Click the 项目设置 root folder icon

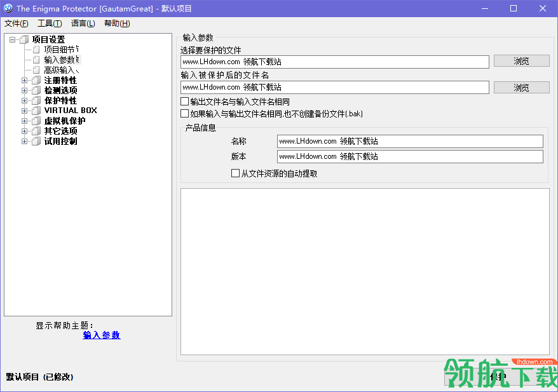(24, 39)
